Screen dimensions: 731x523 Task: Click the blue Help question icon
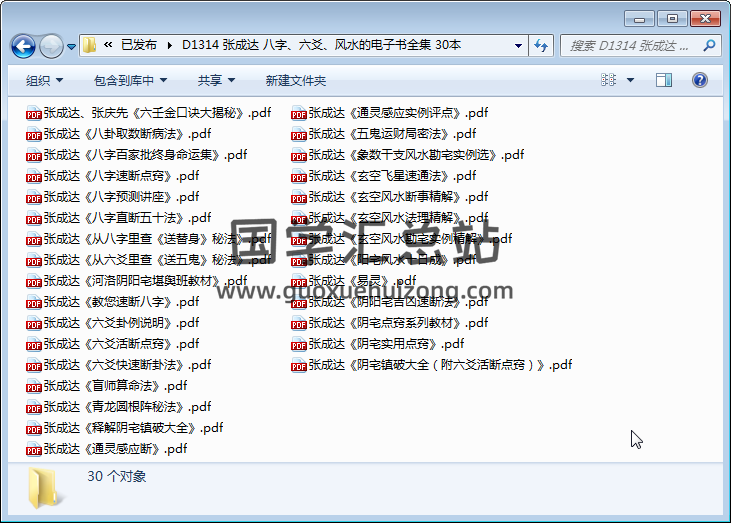[700, 80]
